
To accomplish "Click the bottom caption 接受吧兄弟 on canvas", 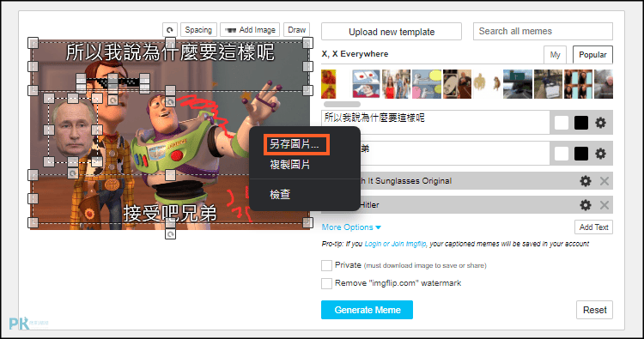I will pyautogui.click(x=170, y=213).
